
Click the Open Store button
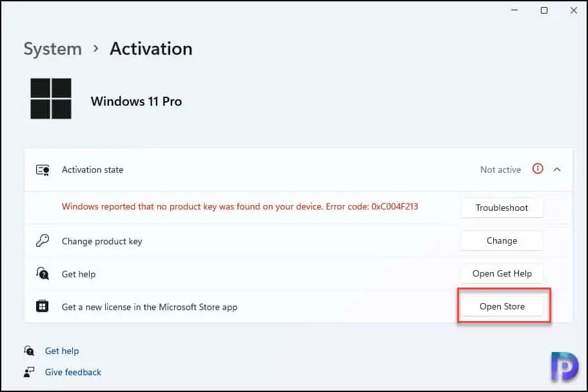[502, 306]
